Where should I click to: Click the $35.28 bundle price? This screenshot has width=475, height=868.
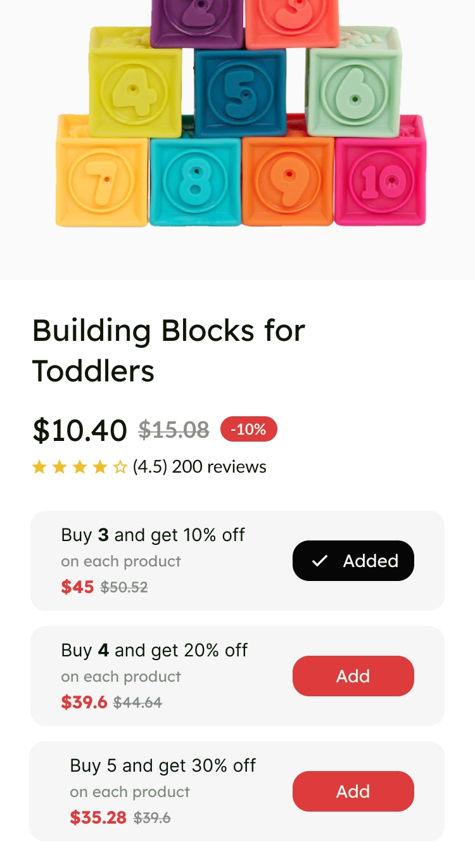point(98,817)
